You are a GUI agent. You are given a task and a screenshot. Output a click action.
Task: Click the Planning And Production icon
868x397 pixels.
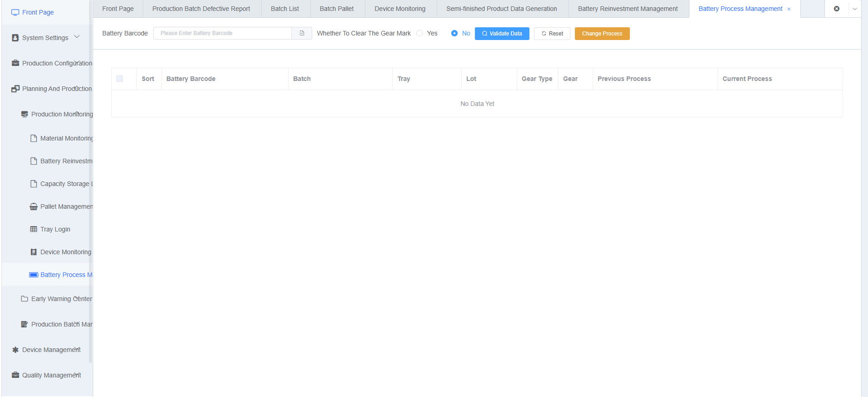tap(15, 89)
